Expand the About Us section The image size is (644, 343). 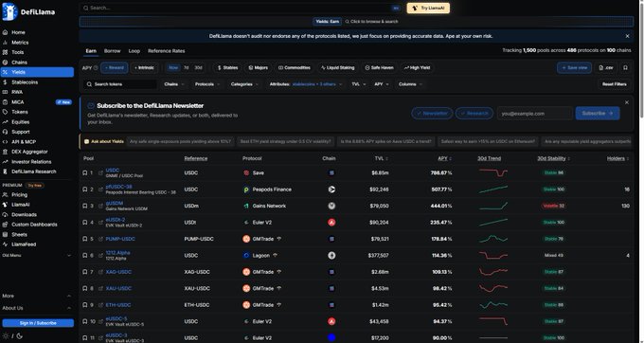tap(37, 308)
